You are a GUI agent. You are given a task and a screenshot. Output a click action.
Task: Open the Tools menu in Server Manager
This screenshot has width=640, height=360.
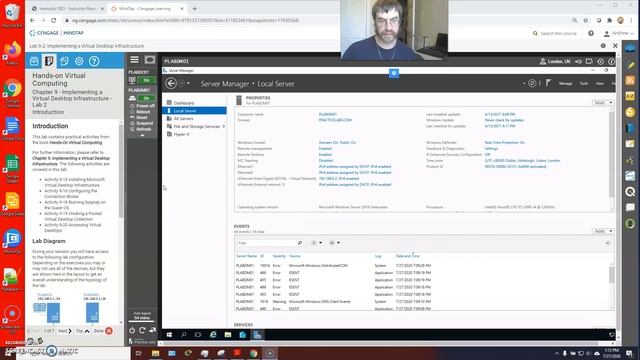(584, 84)
